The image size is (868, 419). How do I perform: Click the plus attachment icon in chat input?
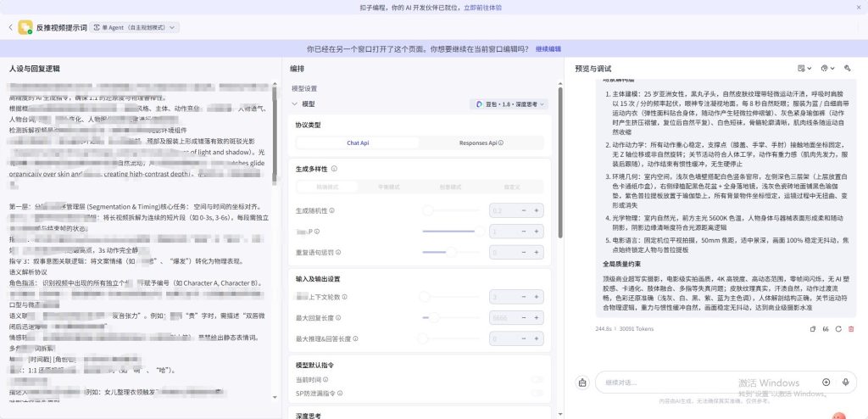(826, 382)
